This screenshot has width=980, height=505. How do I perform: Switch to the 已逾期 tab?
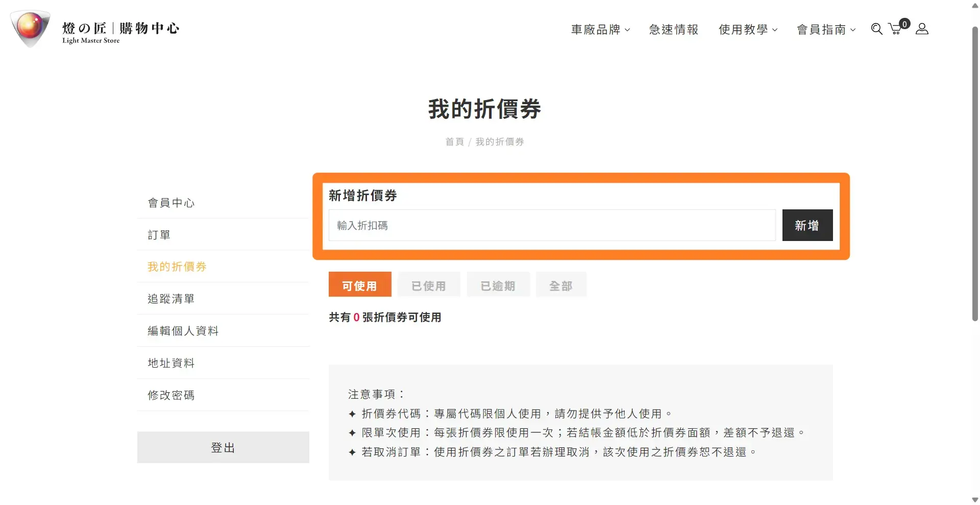click(x=498, y=284)
